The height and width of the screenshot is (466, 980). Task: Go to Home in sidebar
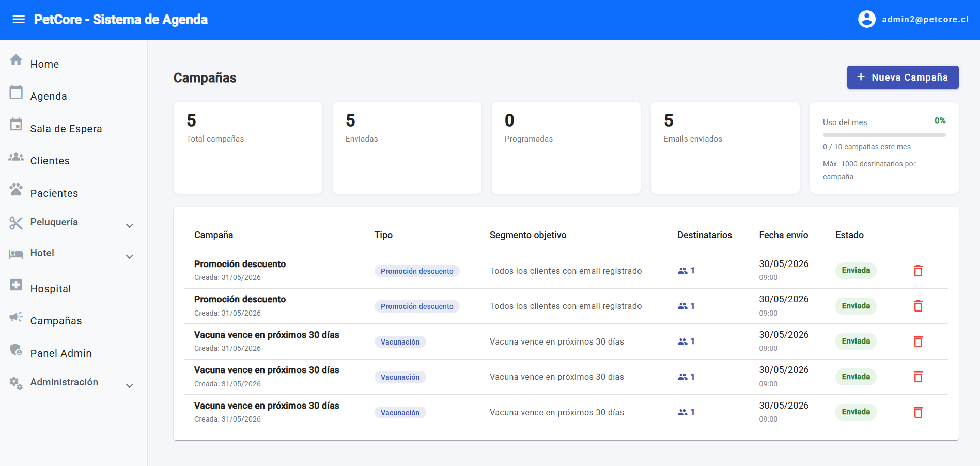44,64
